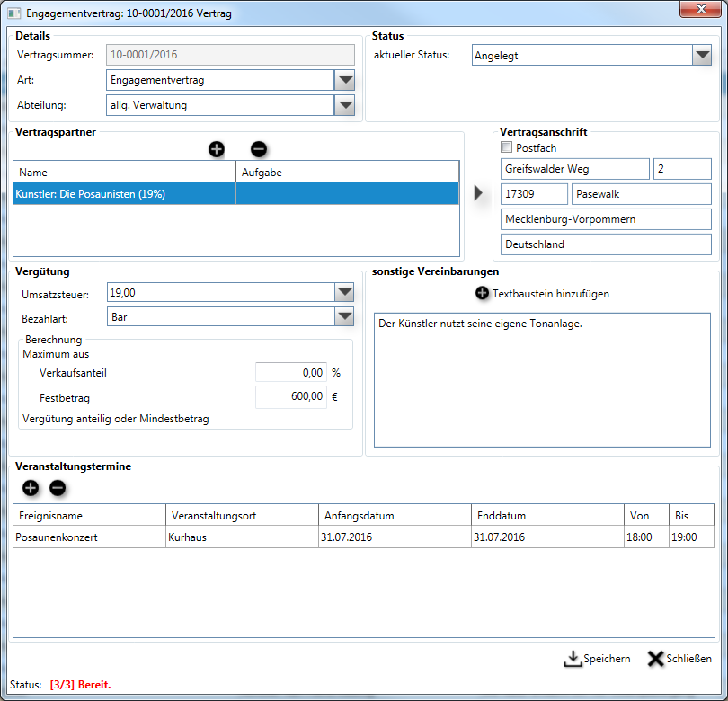728x701 pixels.
Task: Click the window icon in title bar
Action: 13,13
